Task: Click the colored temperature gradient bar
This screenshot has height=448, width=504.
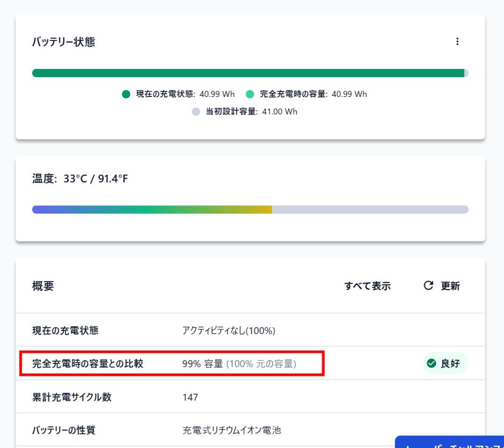Action: pyautogui.click(x=152, y=210)
